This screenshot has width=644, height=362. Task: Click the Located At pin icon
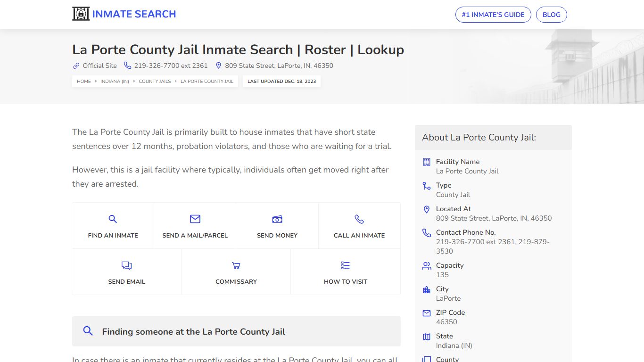(x=427, y=209)
